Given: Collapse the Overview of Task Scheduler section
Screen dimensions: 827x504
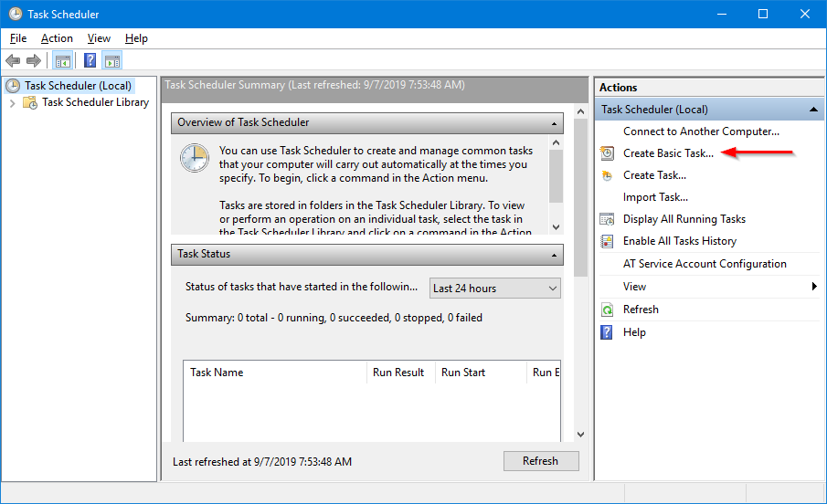Looking at the screenshot, I should [x=554, y=123].
